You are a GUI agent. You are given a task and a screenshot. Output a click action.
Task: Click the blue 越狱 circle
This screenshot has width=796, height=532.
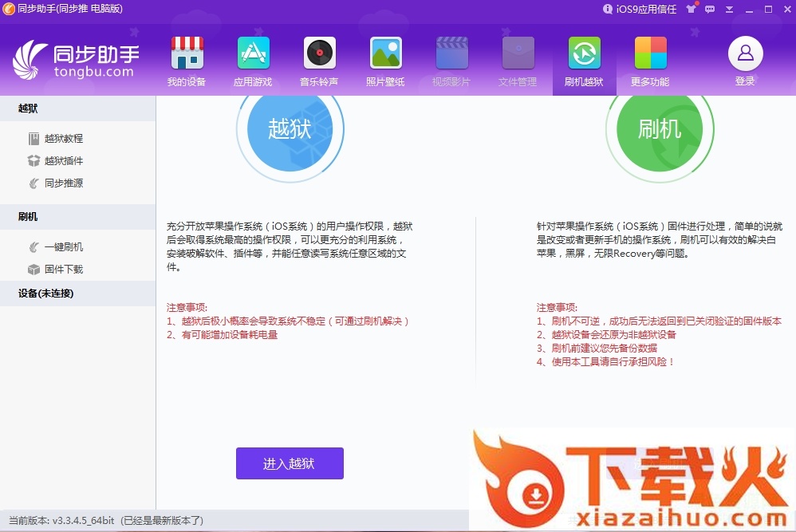pyautogui.click(x=290, y=129)
